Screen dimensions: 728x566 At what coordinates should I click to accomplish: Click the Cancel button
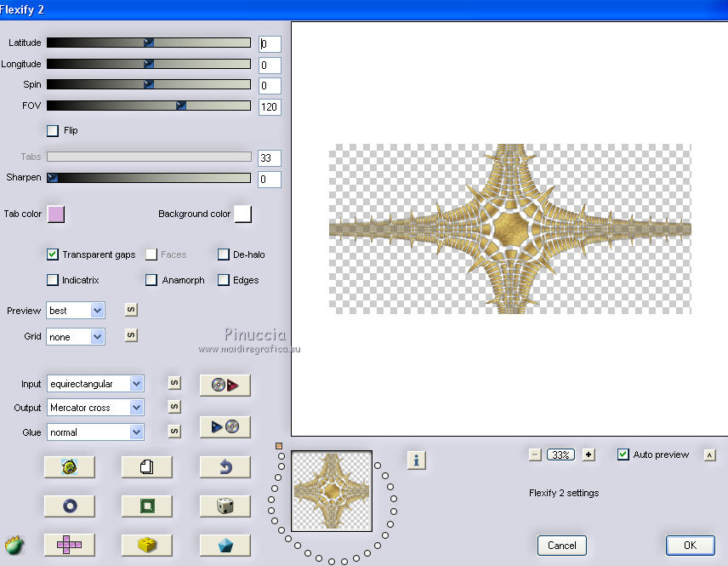point(562,546)
